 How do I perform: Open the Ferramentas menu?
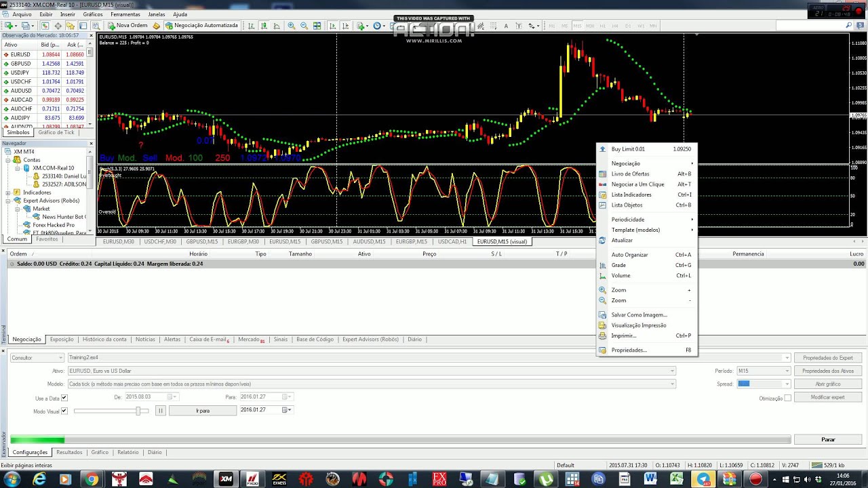(x=125, y=14)
